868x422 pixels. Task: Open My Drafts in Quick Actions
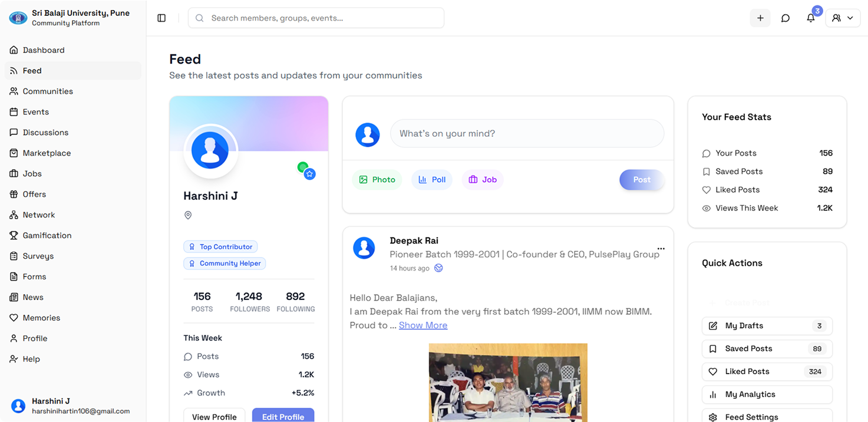click(767, 326)
